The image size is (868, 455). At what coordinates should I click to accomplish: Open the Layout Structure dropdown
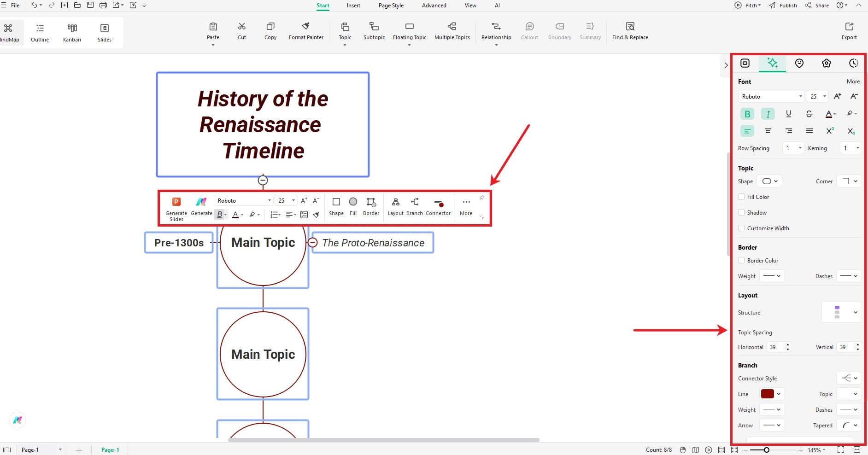pyautogui.click(x=842, y=312)
